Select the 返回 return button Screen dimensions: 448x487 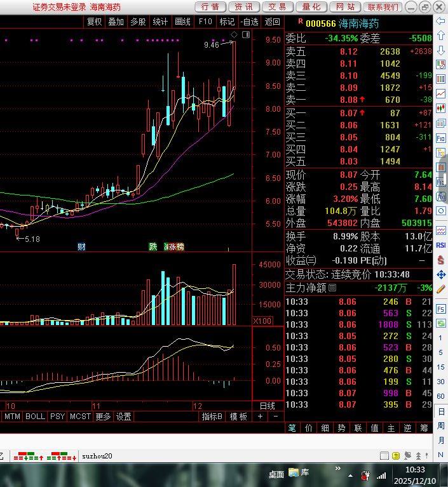click(272, 22)
